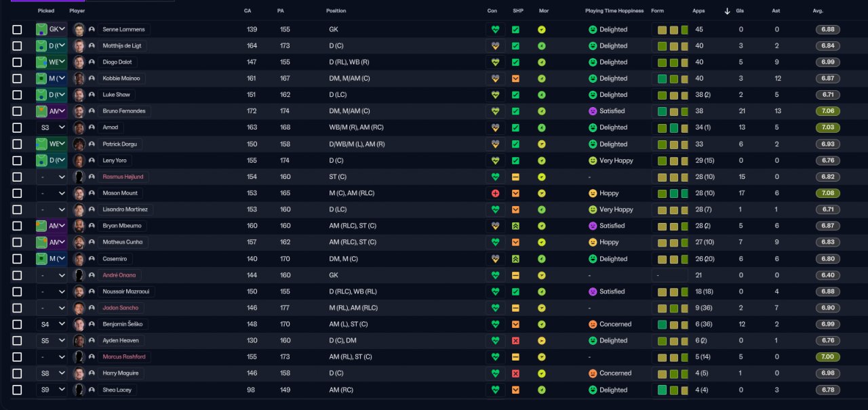Expand Rasmus Højlund's picked position dropdown
The height and width of the screenshot is (410, 868).
52,177
